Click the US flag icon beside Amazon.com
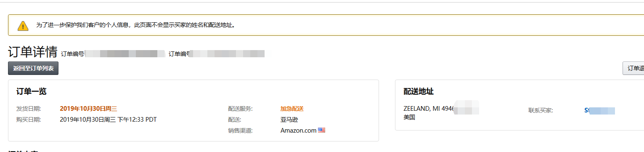The width and height of the screenshot is (644, 152). click(x=322, y=130)
